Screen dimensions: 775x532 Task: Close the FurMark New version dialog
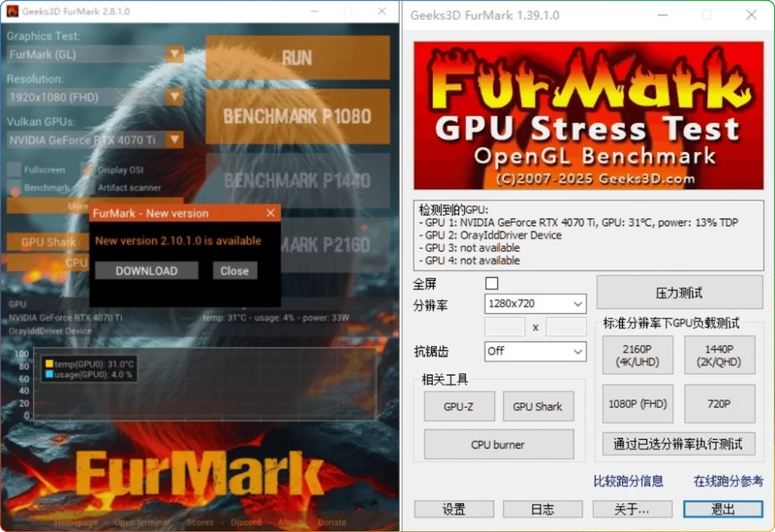click(x=270, y=213)
